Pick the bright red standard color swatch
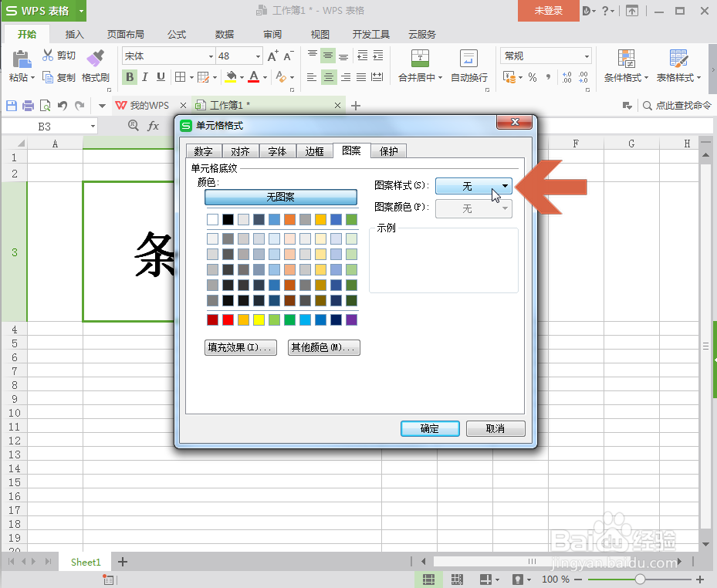 [x=228, y=319]
